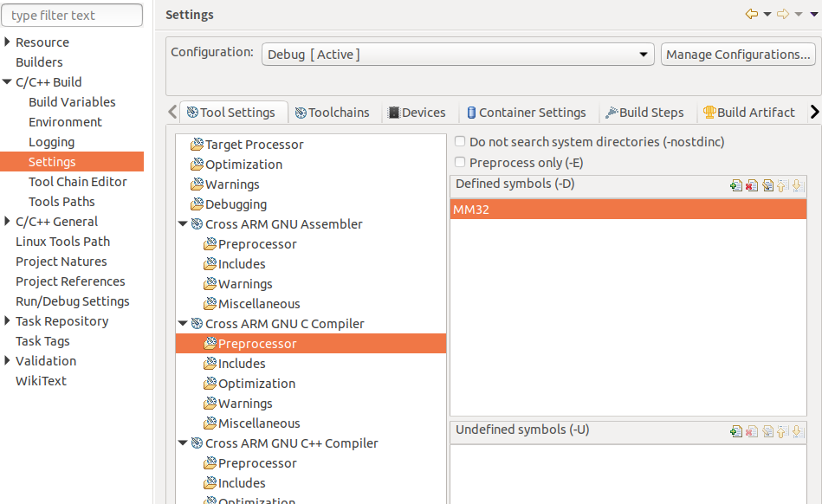Edit the selected defined symbol entry

pyautogui.click(x=767, y=185)
